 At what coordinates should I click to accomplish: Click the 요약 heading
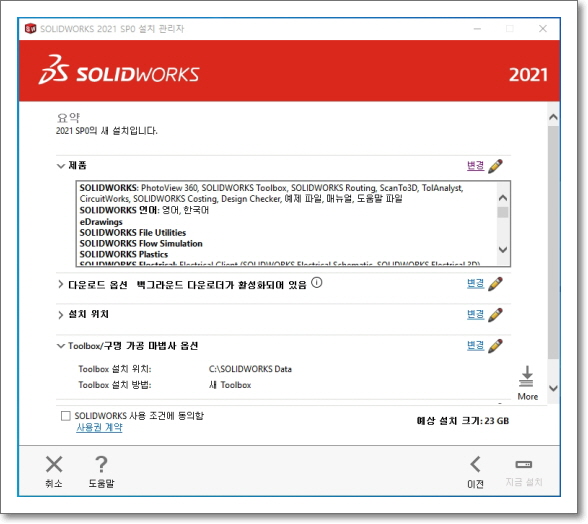click(x=68, y=118)
